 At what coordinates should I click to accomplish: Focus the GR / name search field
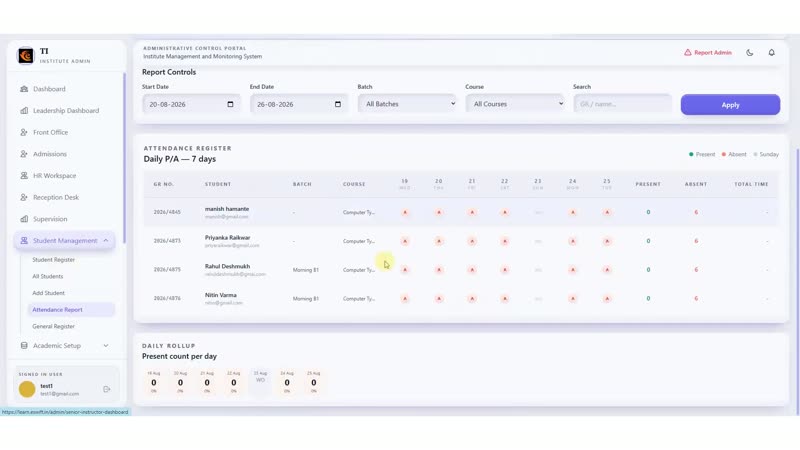coord(622,104)
